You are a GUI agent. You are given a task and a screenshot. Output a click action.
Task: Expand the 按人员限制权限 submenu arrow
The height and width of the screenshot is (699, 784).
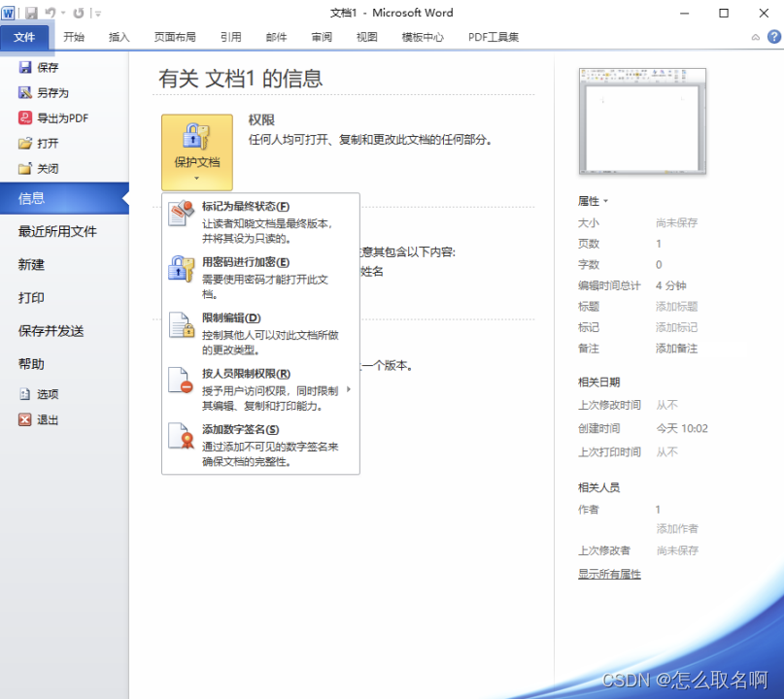[x=349, y=389]
